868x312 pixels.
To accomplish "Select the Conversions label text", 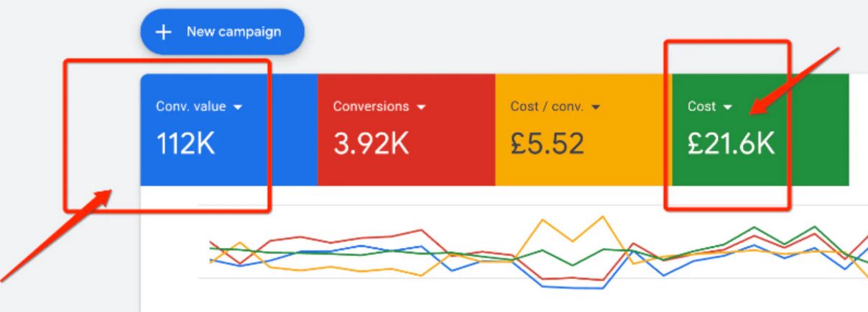I will pyautogui.click(x=371, y=106).
